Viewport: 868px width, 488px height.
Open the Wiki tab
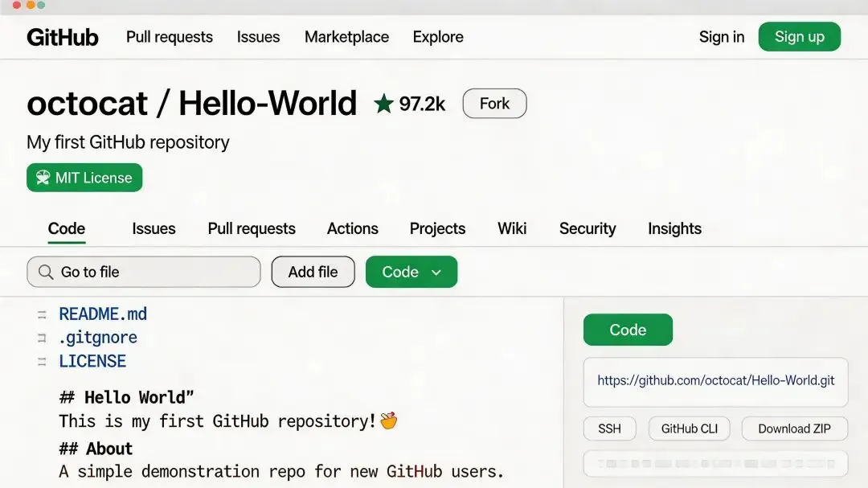512,229
